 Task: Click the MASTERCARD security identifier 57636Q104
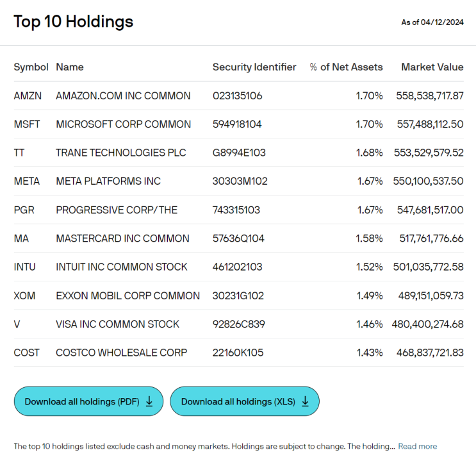[238, 238]
